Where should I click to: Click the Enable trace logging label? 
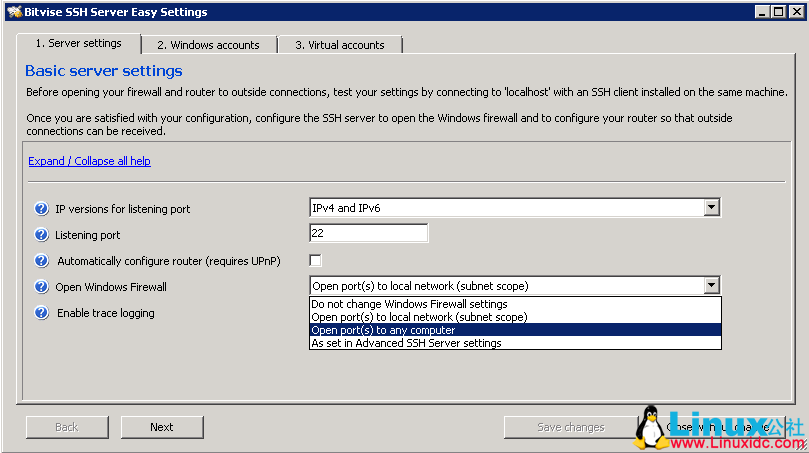[x=106, y=313]
